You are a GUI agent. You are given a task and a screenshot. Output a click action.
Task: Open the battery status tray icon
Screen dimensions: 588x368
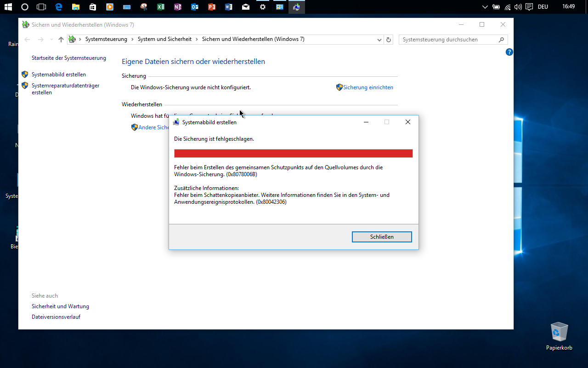(x=496, y=7)
